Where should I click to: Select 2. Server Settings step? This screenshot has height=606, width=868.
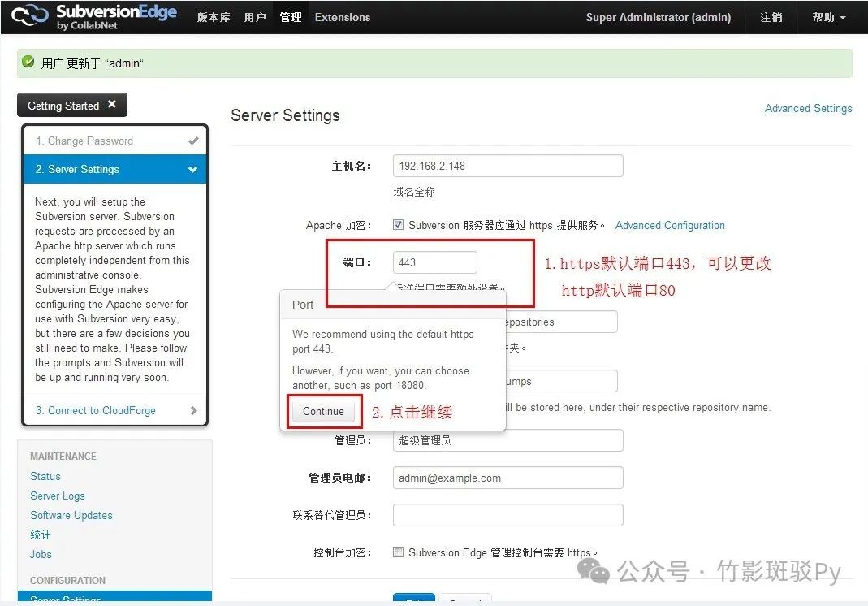114,170
